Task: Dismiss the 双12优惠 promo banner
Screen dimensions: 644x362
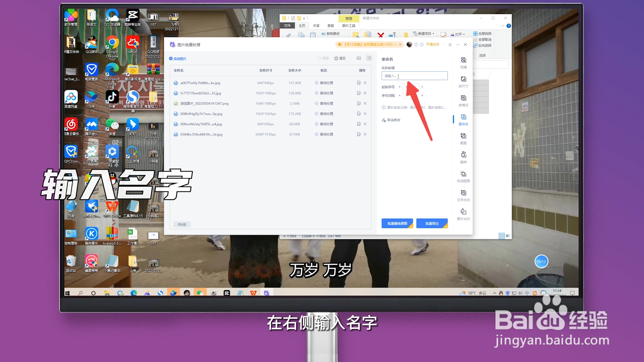Action: click(400, 45)
